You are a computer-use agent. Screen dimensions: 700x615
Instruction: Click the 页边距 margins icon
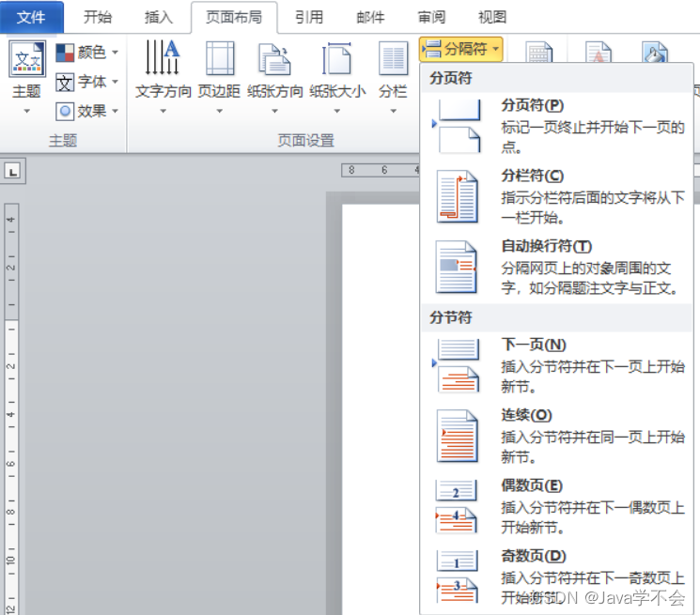220,58
